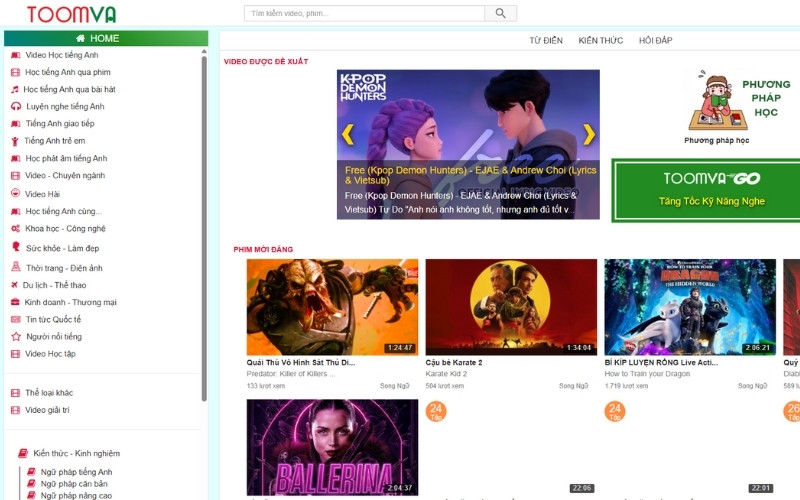Open Kiến thức - Kinh nghiệm section
Viewport: 800px width, 500px height.
pos(77,453)
